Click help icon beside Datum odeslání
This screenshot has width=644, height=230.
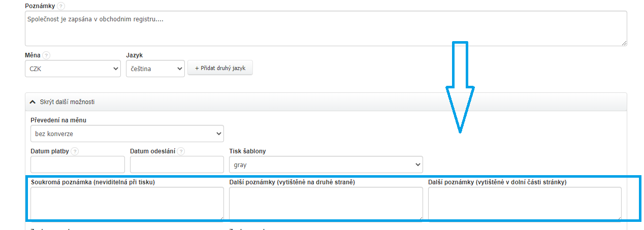point(181,151)
